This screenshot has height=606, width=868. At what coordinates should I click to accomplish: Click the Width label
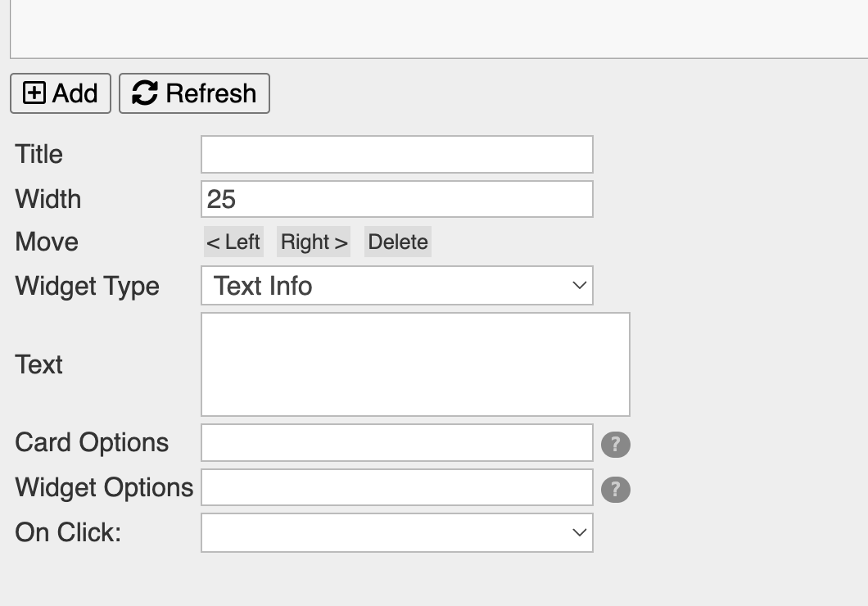point(48,199)
